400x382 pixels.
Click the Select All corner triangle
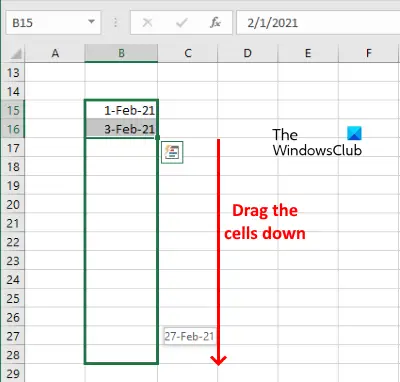16,53
